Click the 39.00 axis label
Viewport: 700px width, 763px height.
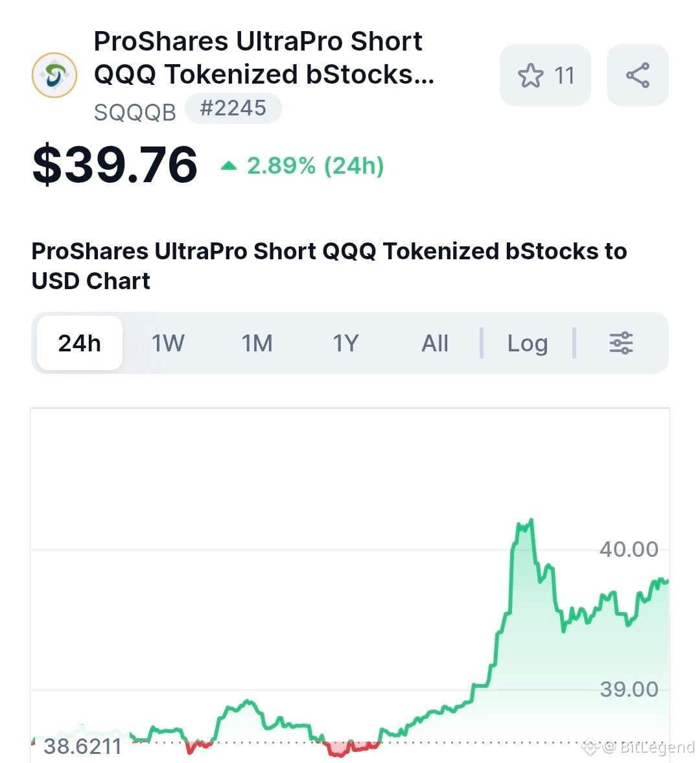tap(629, 689)
